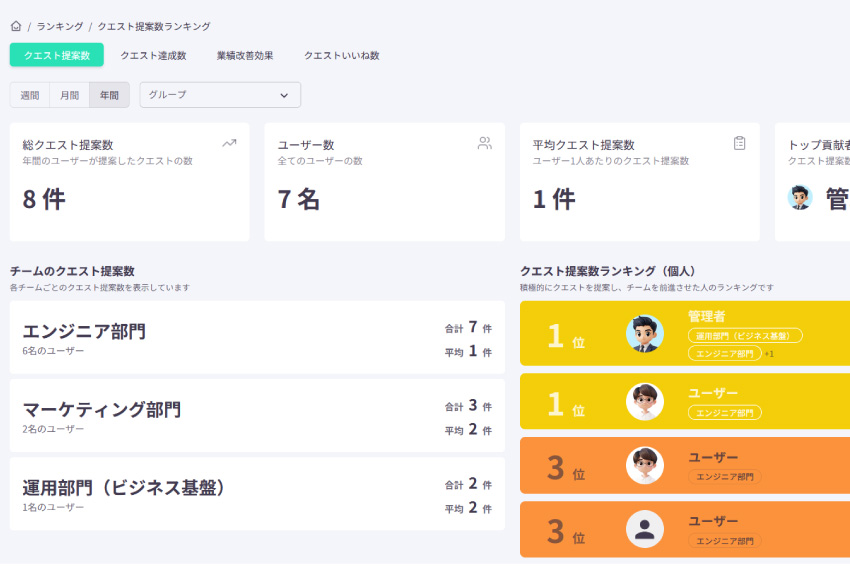Click clipboard icon on 平均クエスト提案数 card
The width and height of the screenshot is (850, 567).
tap(739, 143)
